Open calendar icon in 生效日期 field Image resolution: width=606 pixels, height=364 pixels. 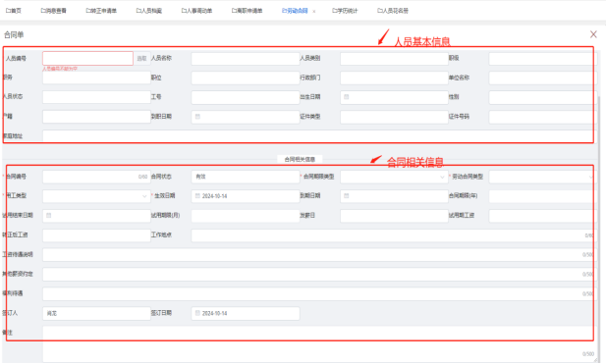(197, 195)
